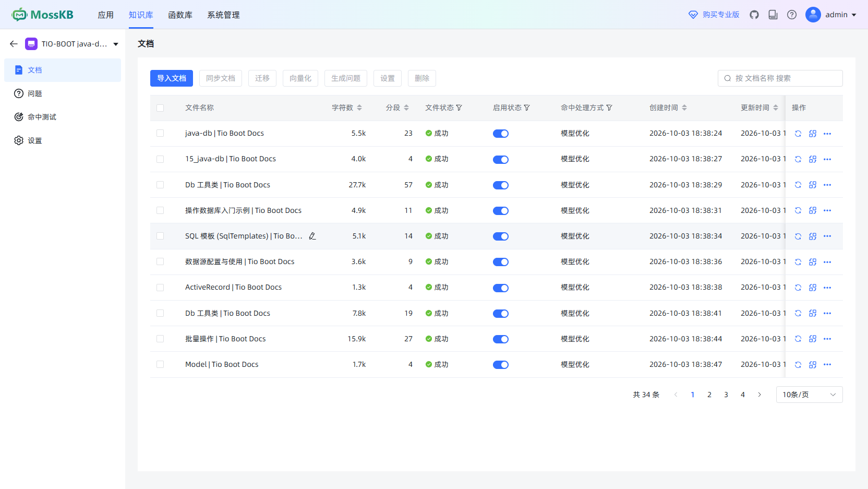The height and width of the screenshot is (489, 868).
Task: Open the admin user menu
Action: pyautogui.click(x=831, y=15)
